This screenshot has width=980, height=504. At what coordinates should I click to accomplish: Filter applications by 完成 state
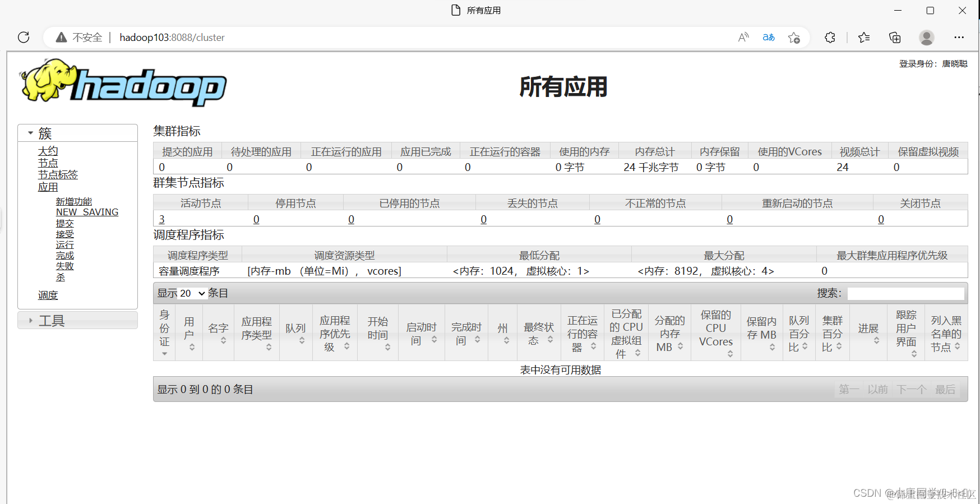tap(64, 255)
